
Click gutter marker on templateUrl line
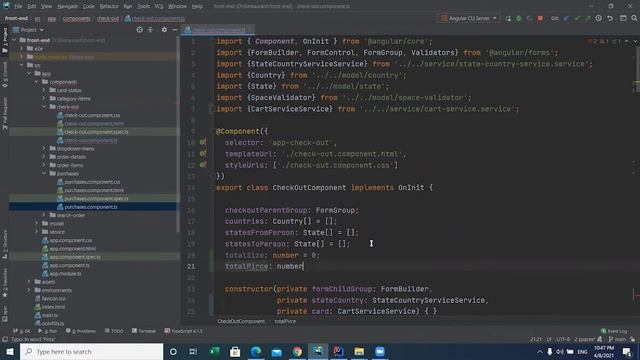(x=202, y=153)
